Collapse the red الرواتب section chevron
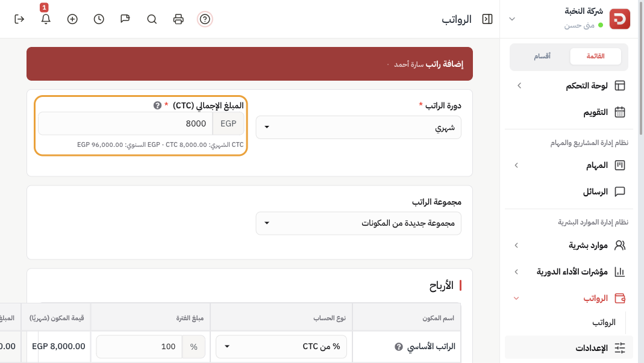This screenshot has width=644, height=363. point(516,298)
